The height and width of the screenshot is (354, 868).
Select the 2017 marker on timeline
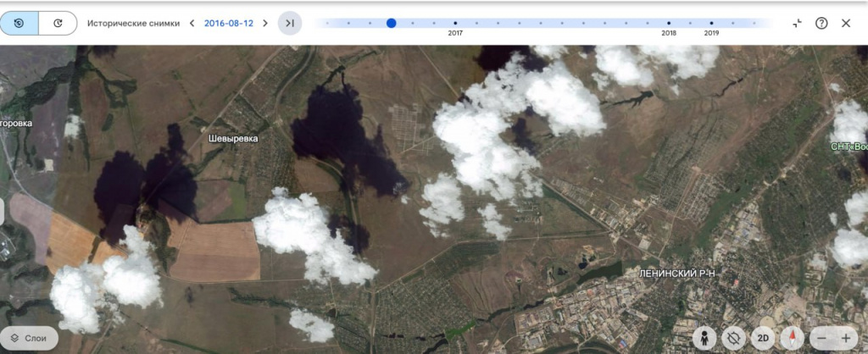(x=455, y=24)
